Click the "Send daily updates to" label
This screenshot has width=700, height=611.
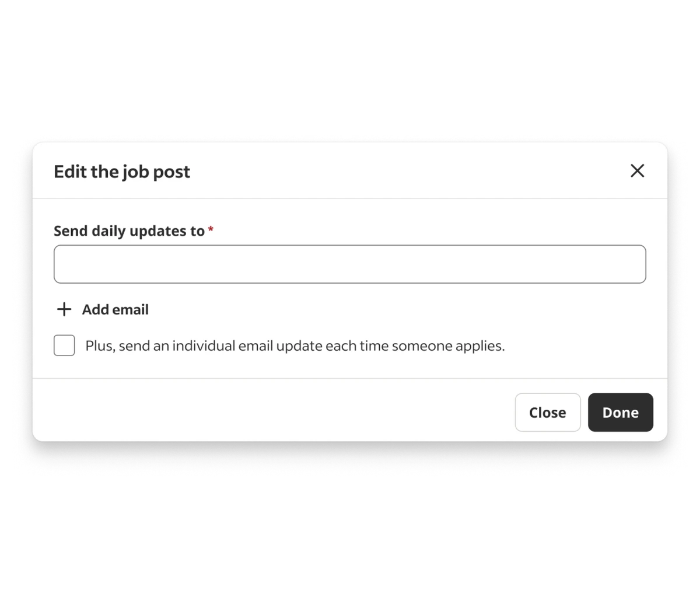click(129, 231)
